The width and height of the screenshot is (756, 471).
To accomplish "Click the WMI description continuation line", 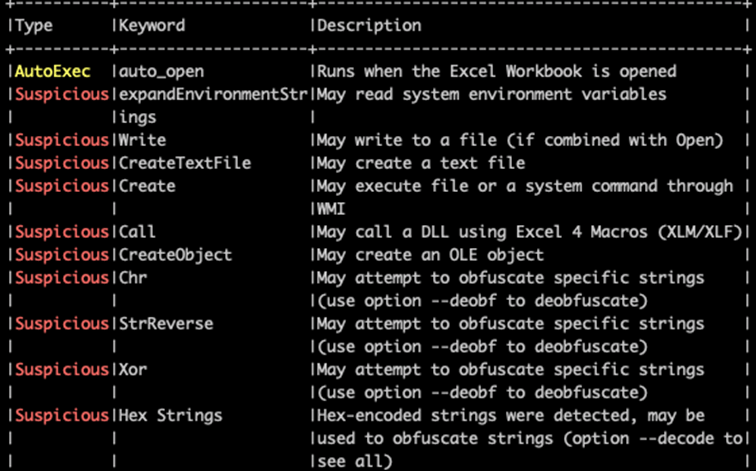I will click(331, 209).
